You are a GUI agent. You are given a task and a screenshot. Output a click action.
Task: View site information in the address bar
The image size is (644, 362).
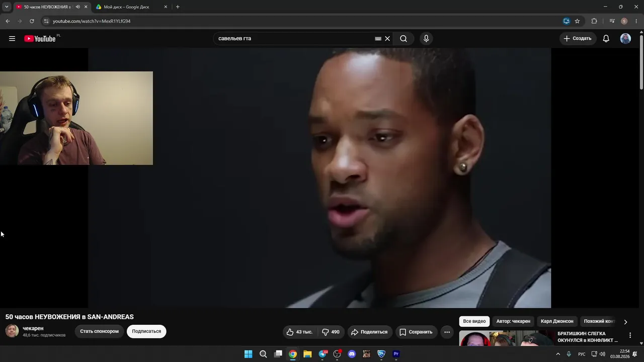click(46, 21)
